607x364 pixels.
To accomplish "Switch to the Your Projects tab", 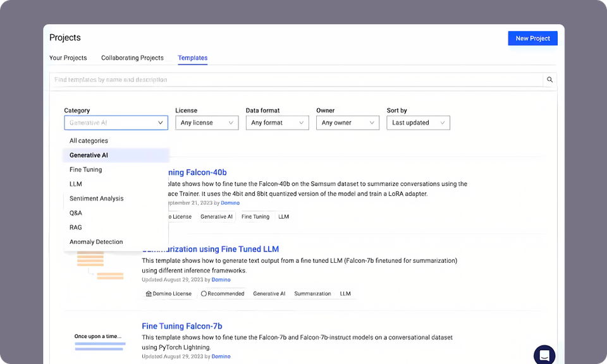I will (x=68, y=58).
